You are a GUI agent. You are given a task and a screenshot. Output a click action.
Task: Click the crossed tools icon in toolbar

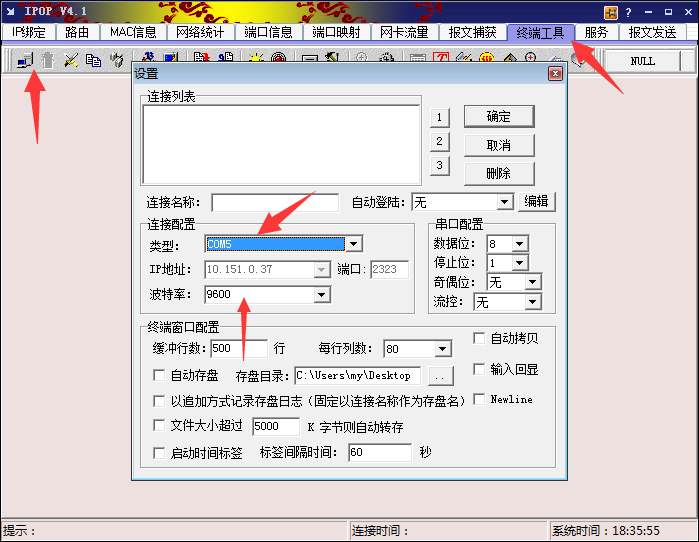tap(71, 61)
